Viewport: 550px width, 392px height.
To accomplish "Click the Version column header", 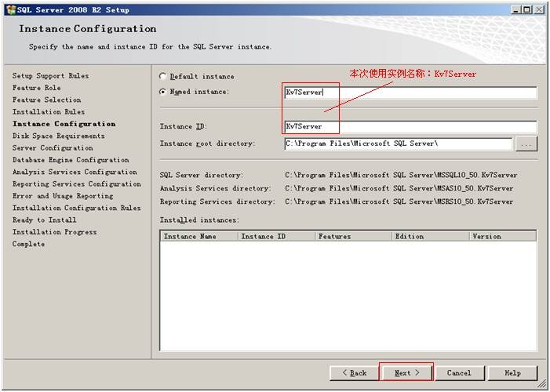I will (502, 236).
